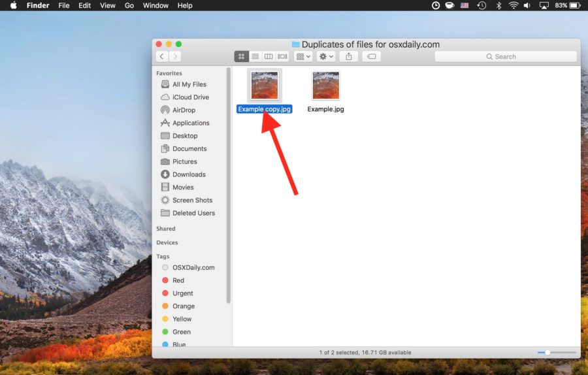Click the status text '1 of 2 selected'

point(338,353)
